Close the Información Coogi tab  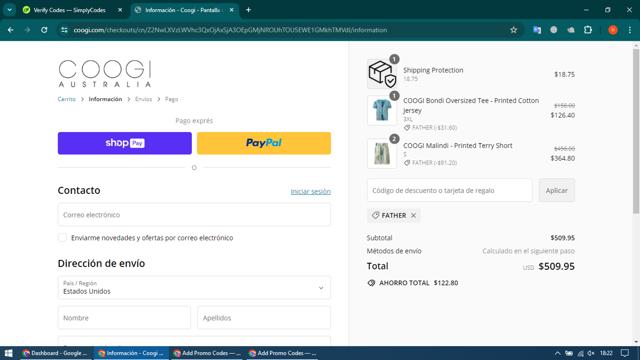click(x=231, y=10)
